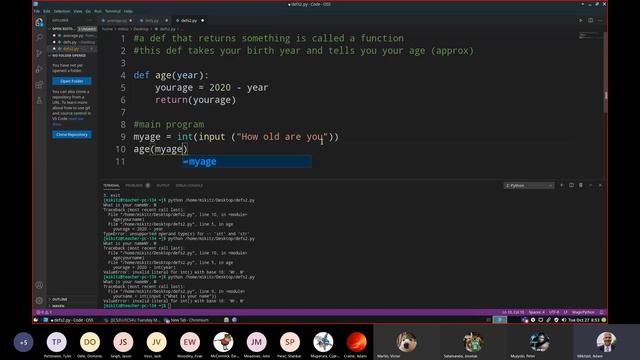Open the Accounts icon in the activity bar

click(40, 285)
